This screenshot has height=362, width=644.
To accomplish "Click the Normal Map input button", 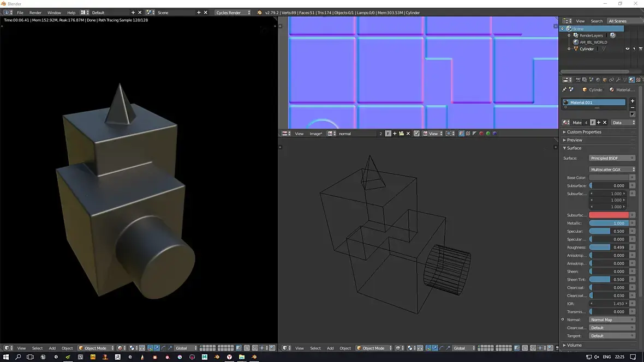I will pos(612,319).
